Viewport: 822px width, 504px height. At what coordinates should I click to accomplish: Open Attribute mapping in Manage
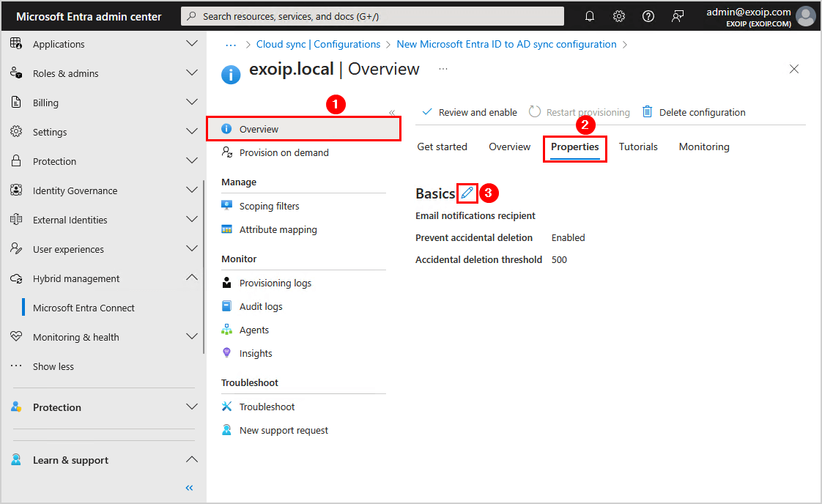point(278,229)
